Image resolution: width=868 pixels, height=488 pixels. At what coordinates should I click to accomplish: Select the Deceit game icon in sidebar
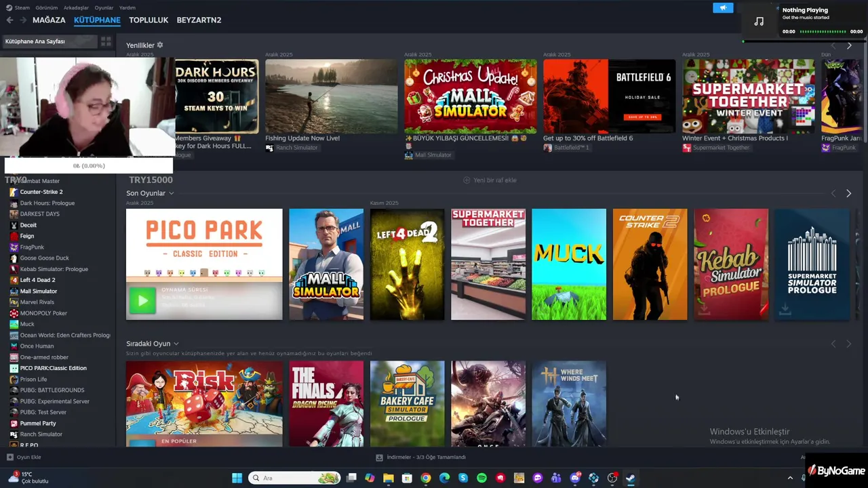click(14, 225)
